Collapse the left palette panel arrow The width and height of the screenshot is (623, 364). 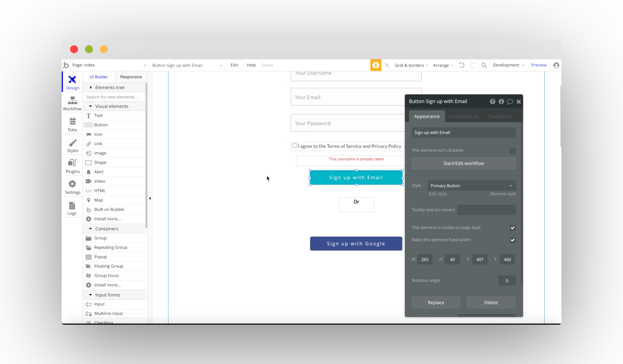[x=150, y=198]
